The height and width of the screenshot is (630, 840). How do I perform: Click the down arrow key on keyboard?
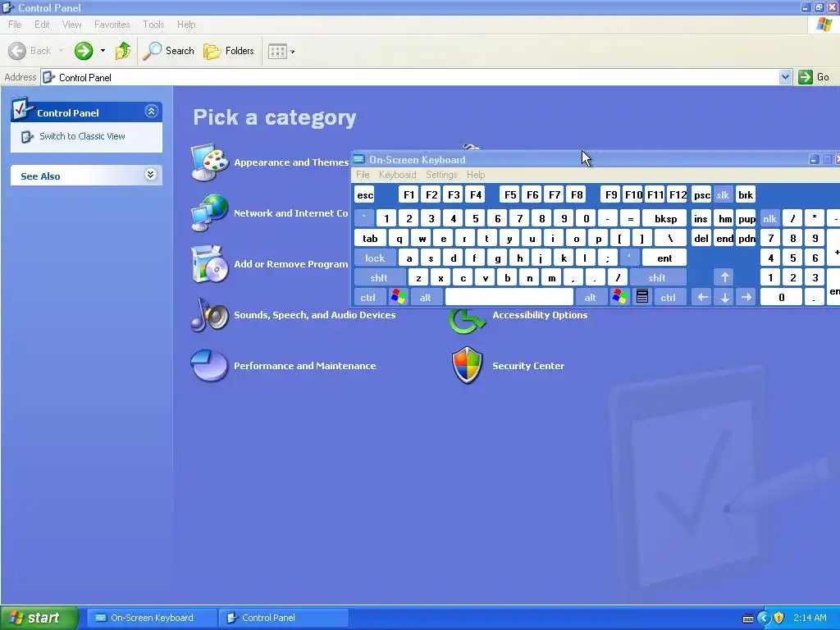click(x=724, y=297)
